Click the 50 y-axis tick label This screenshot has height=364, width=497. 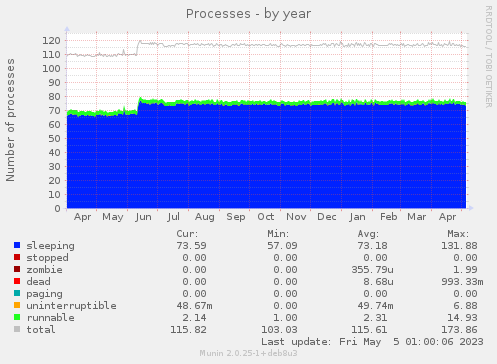[55, 139]
